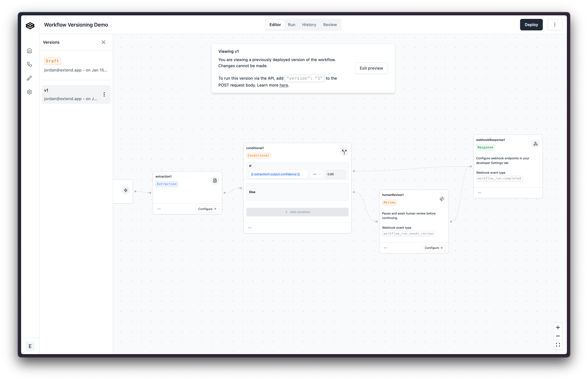Click the Slack icon on humanReview1 node
This screenshot has height=381, width=588.
442,199
